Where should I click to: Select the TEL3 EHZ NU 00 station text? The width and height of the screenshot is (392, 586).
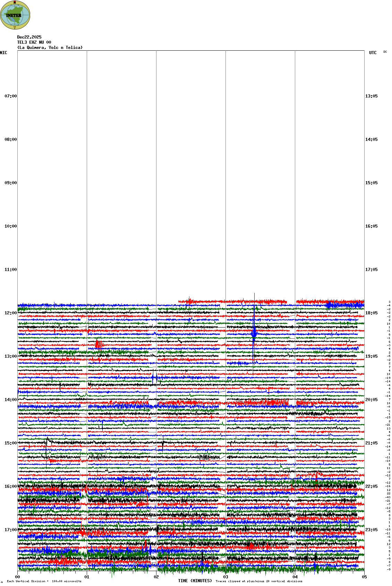[34, 42]
